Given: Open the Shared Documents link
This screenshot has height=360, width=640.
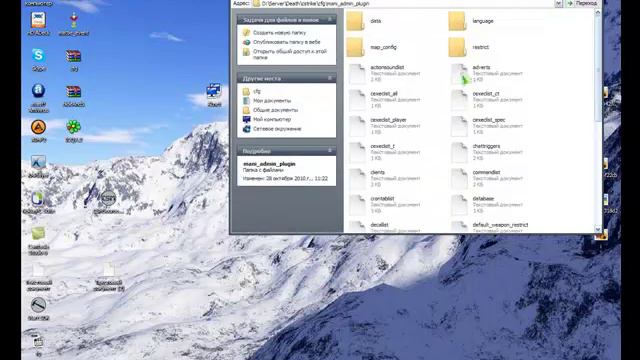Looking at the screenshot, I should click(x=276, y=110).
